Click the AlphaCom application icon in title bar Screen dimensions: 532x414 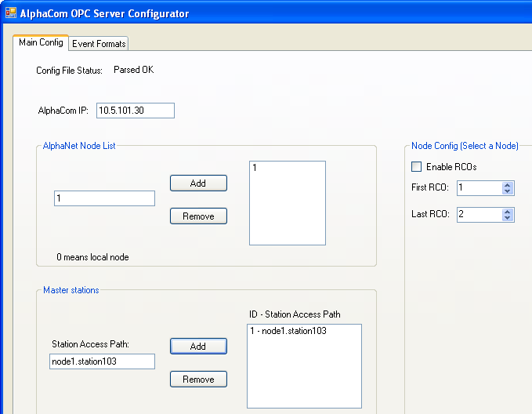tap(11, 13)
